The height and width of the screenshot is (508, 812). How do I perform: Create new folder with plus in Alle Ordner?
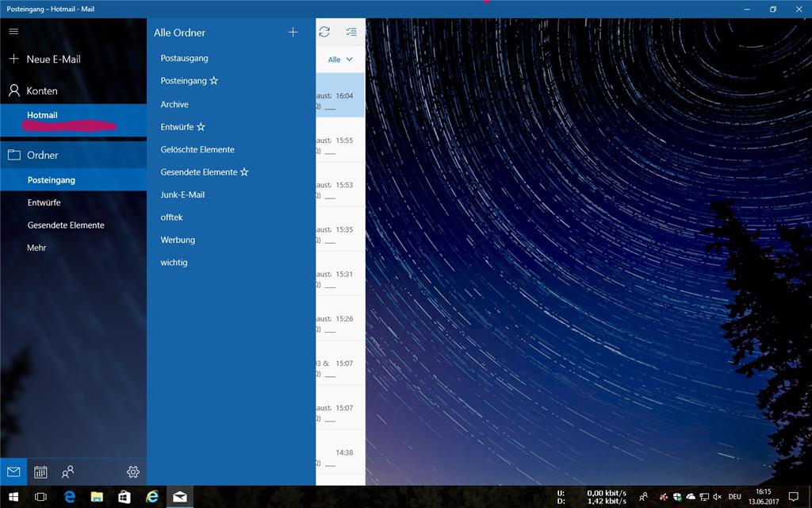[293, 32]
